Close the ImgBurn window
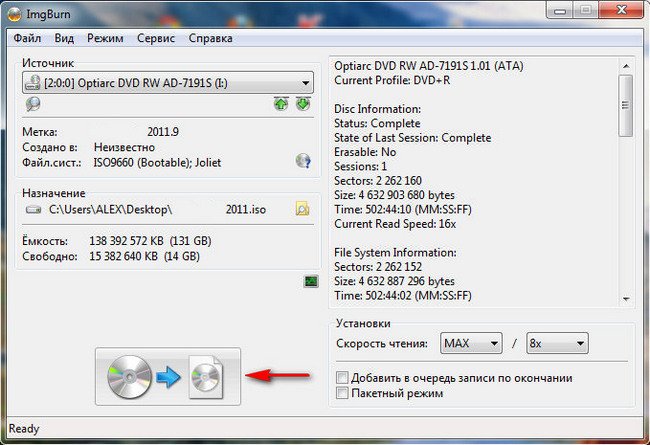The height and width of the screenshot is (445, 650). (x=621, y=10)
